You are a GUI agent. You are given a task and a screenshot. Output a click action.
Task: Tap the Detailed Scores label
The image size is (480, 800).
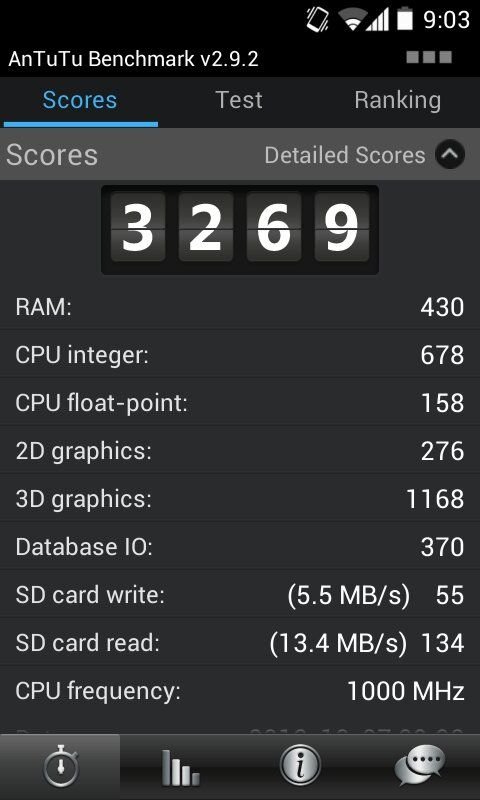pos(345,155)
